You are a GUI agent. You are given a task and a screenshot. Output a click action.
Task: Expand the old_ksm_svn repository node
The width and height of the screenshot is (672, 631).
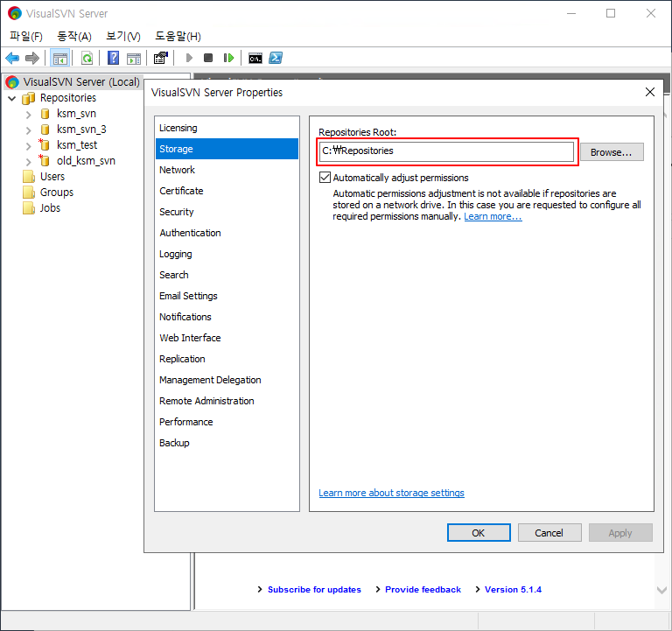28,162
